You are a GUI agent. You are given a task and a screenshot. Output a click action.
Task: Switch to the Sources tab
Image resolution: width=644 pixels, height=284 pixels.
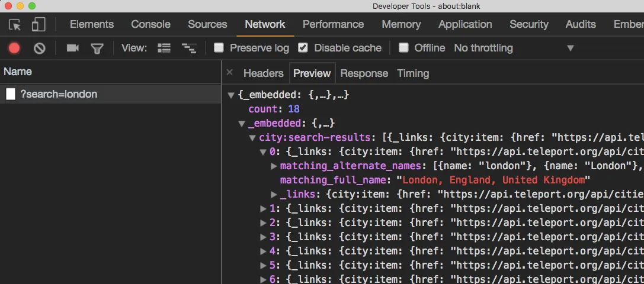pos(207,25)
